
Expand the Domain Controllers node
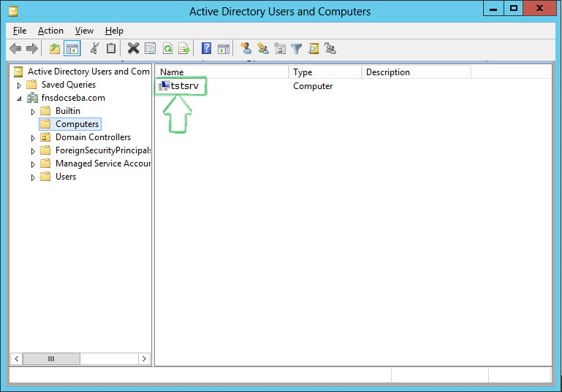point(33,137)
